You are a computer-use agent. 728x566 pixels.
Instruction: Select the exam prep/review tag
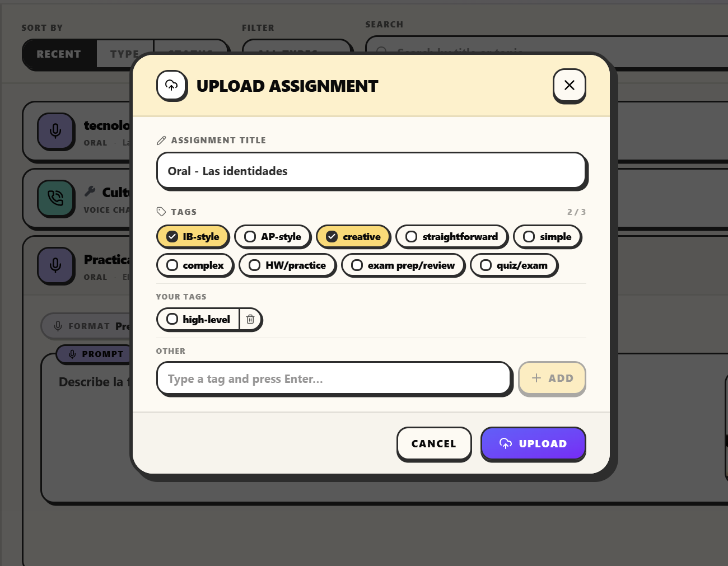(403, 265)
